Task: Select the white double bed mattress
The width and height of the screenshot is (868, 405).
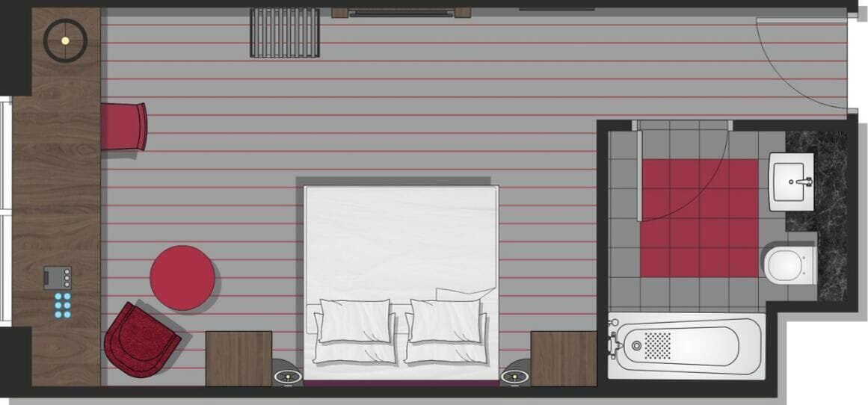Action: [x=401, y=282]
